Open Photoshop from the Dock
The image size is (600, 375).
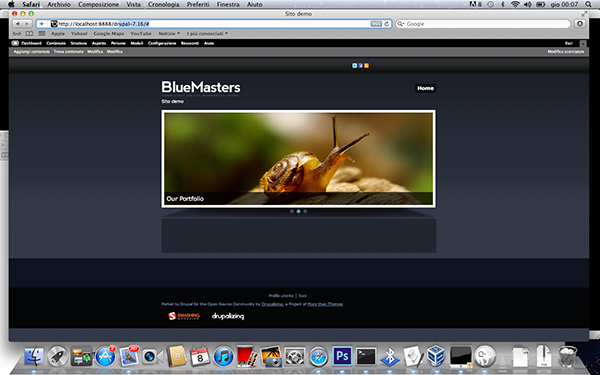click(342, 356)
